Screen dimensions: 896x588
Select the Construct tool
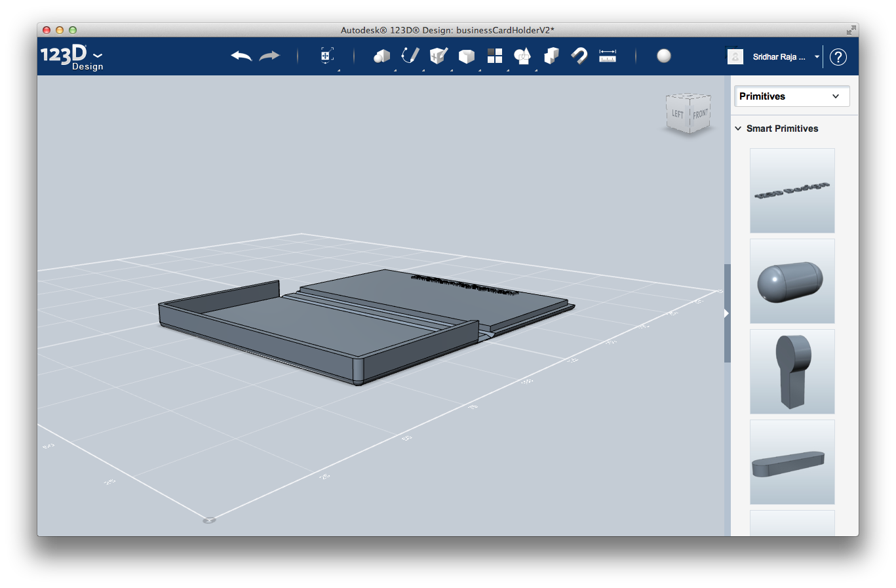coord(438,56)
